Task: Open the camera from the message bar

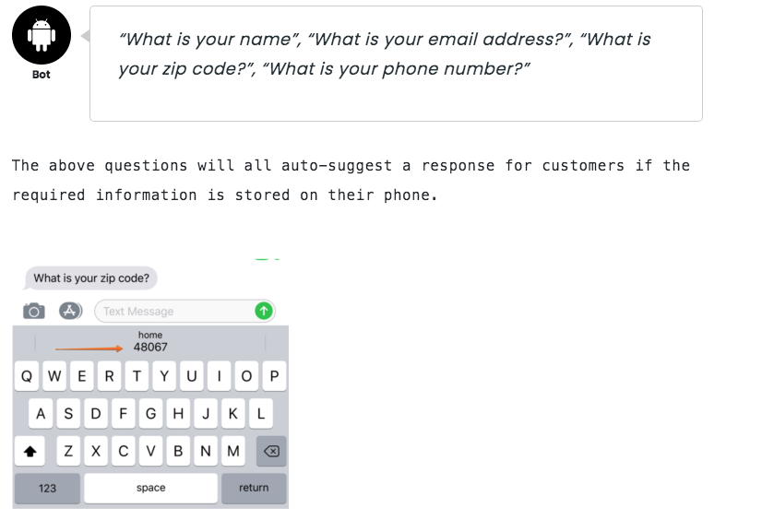Action: [x=36, y=311]
